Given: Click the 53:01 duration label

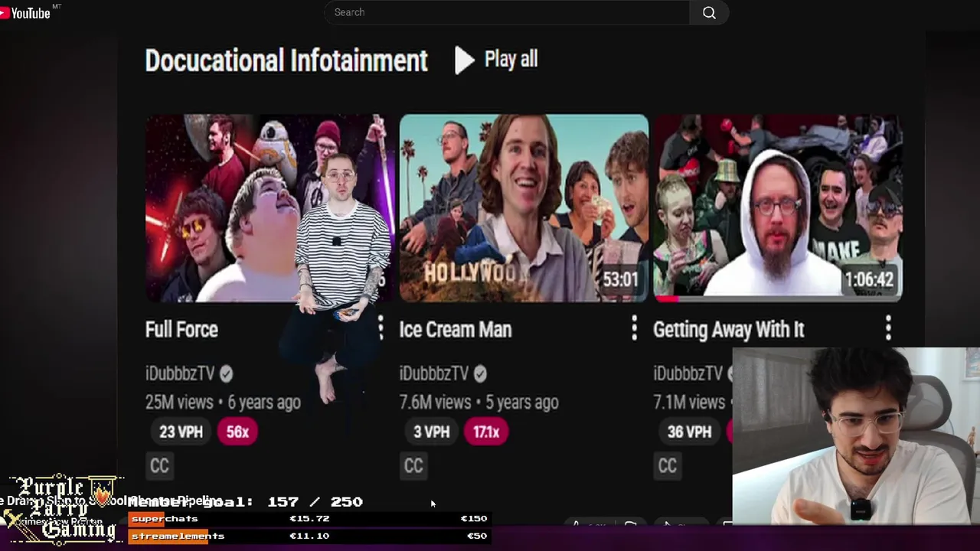Looking at the screenshot, I should pyautogui.click(x=620, y=279).
